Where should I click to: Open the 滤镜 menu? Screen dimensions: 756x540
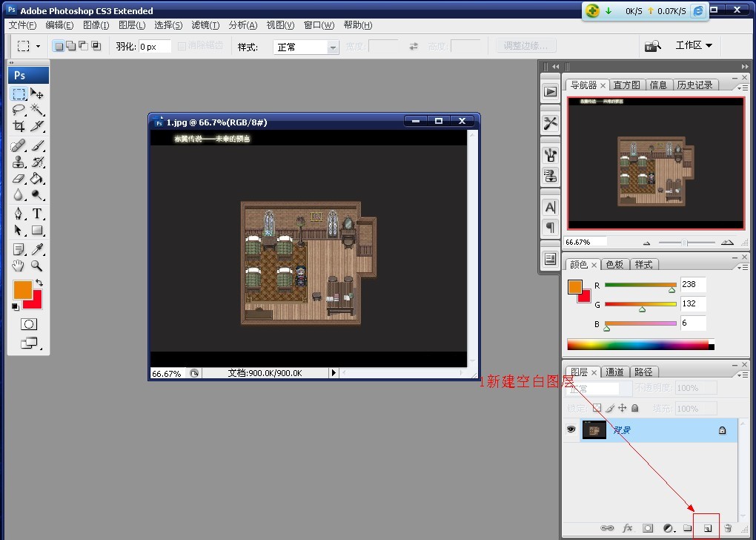coord(205,25)
